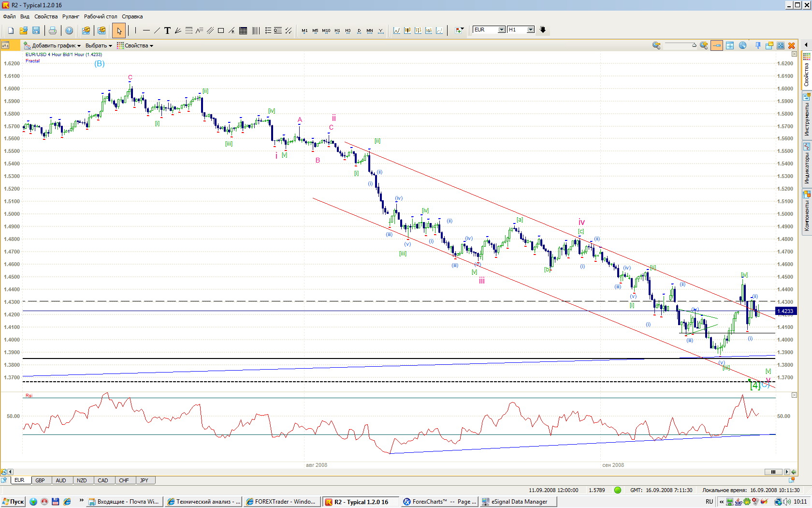Expand hidden system tray icons
This screenshot has height=508, width=812.
722,502
